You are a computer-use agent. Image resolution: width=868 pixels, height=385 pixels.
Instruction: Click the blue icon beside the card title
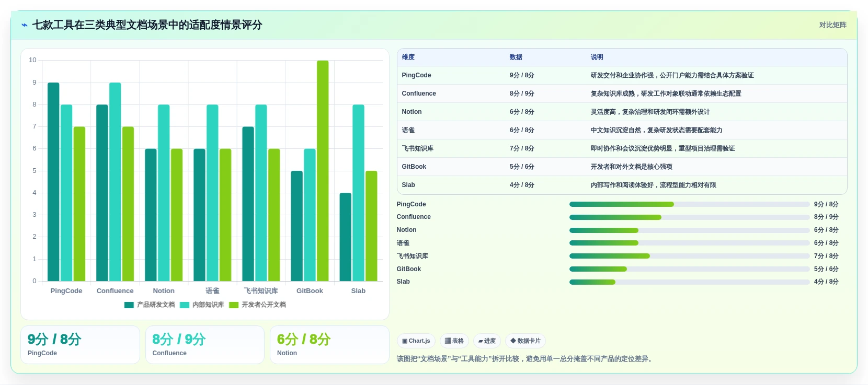coord(24,25)
